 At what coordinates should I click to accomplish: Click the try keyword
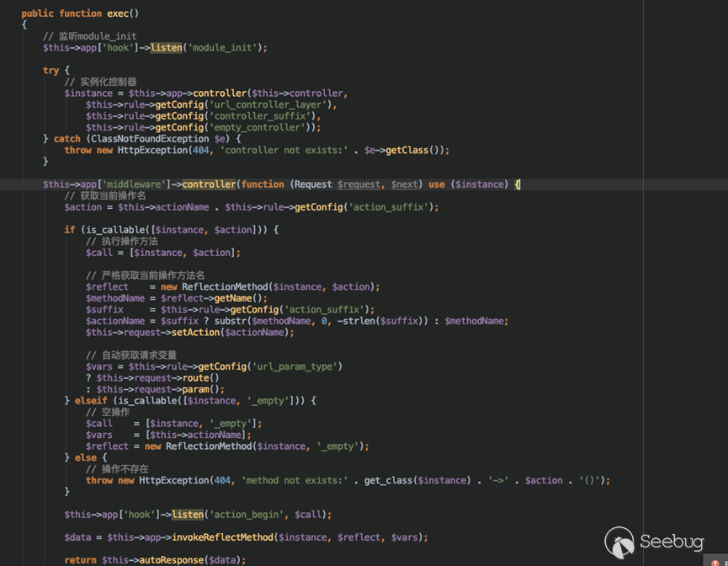pos(50,71)
